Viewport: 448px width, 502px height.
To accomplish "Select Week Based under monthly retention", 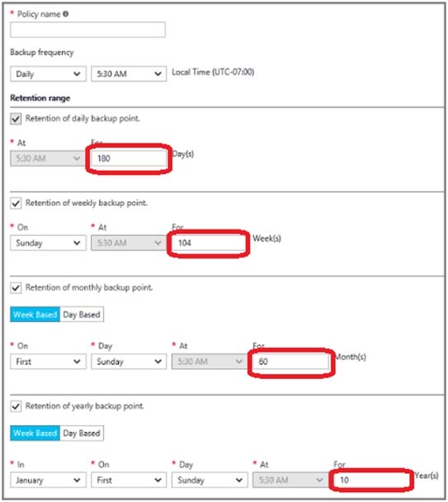I will click(x=35, y=315).
